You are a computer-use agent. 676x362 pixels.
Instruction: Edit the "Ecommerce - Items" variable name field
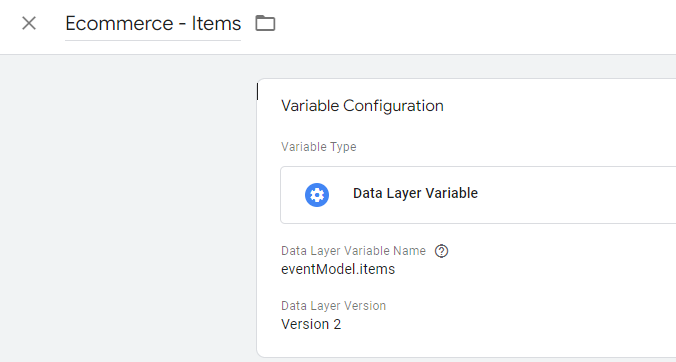coord(153,24)
